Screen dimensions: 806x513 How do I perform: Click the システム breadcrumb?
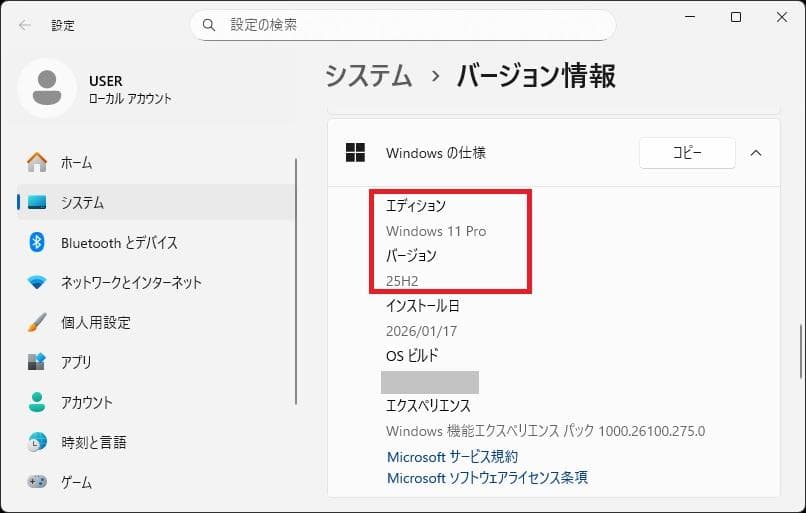[x=368, y=76]
